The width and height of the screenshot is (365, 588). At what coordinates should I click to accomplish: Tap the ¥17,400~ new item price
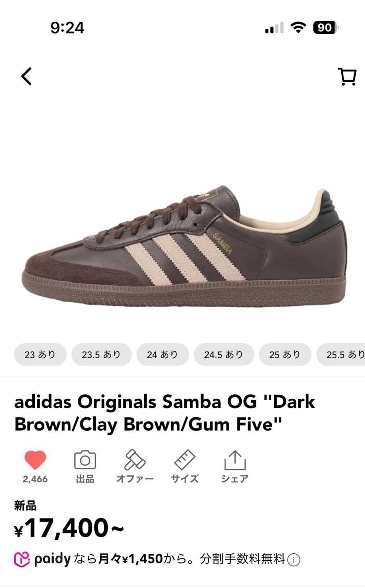[x=69, y=529]
